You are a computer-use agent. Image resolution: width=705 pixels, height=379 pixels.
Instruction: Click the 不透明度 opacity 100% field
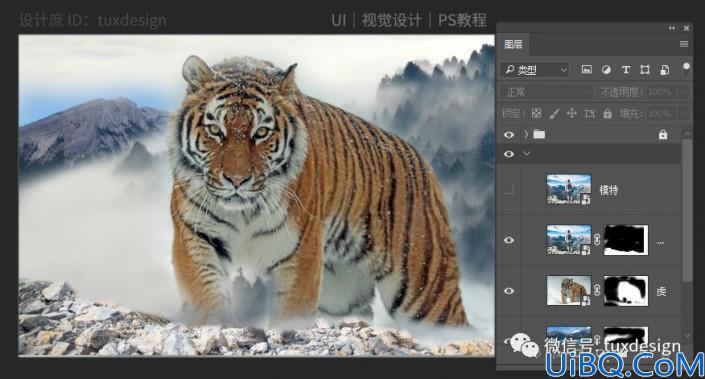coord(660,92)
